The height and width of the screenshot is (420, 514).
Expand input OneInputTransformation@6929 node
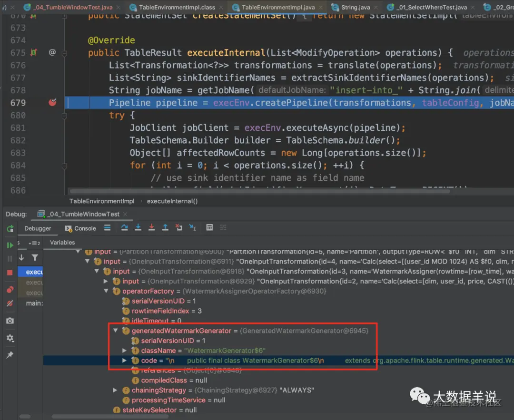106,281
